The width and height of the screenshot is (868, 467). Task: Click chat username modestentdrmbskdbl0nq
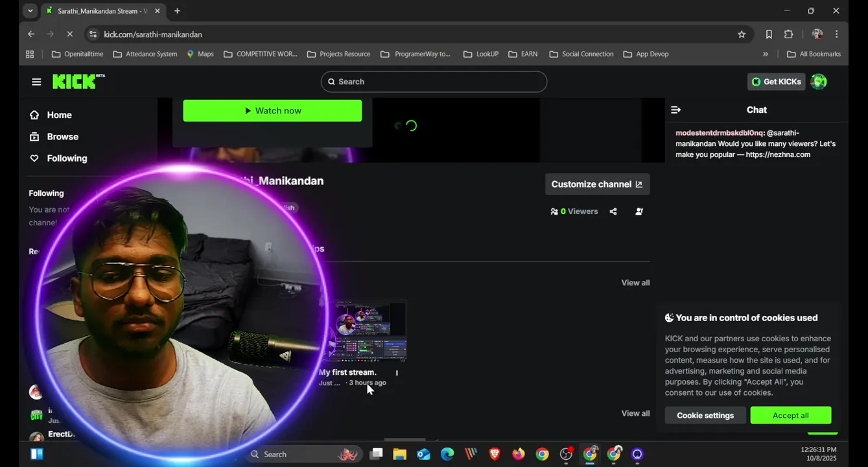point(719,133)
